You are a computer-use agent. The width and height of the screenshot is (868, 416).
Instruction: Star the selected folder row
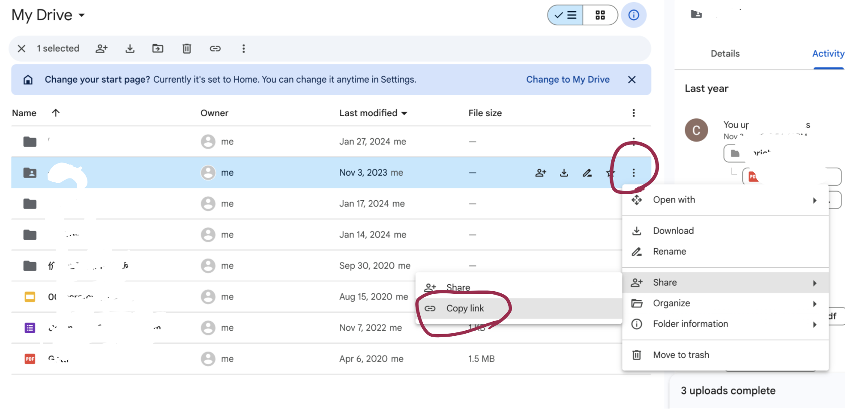(x=610, y=173)
